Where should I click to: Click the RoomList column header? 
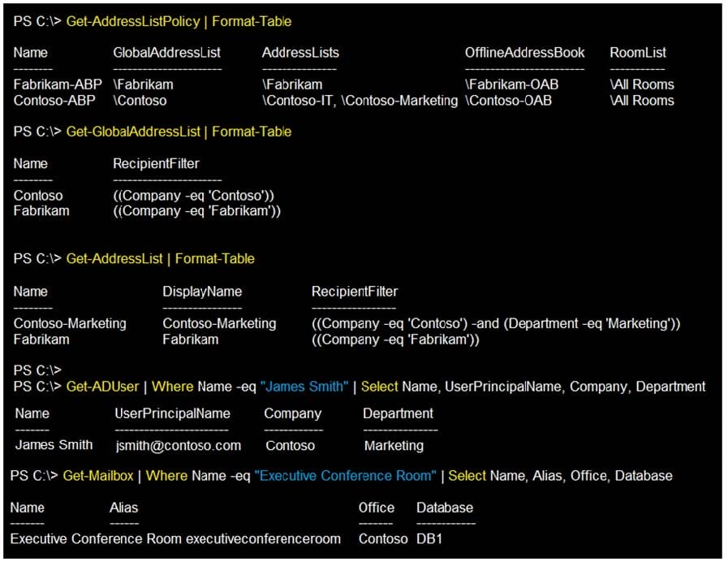(638, 53)
